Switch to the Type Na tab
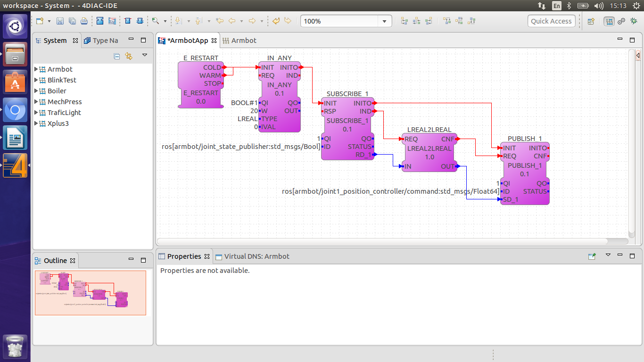 [101, 41]
